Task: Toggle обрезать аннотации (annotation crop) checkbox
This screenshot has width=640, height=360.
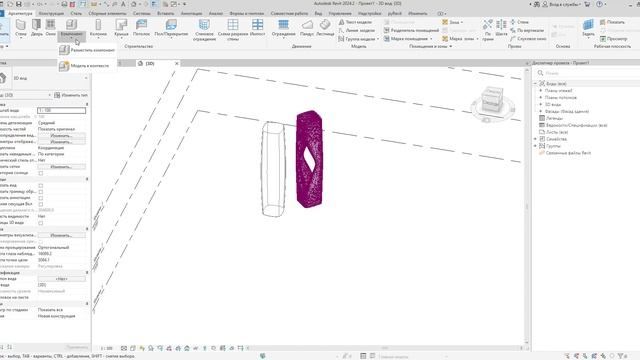Action: click(x=41, y=198)
